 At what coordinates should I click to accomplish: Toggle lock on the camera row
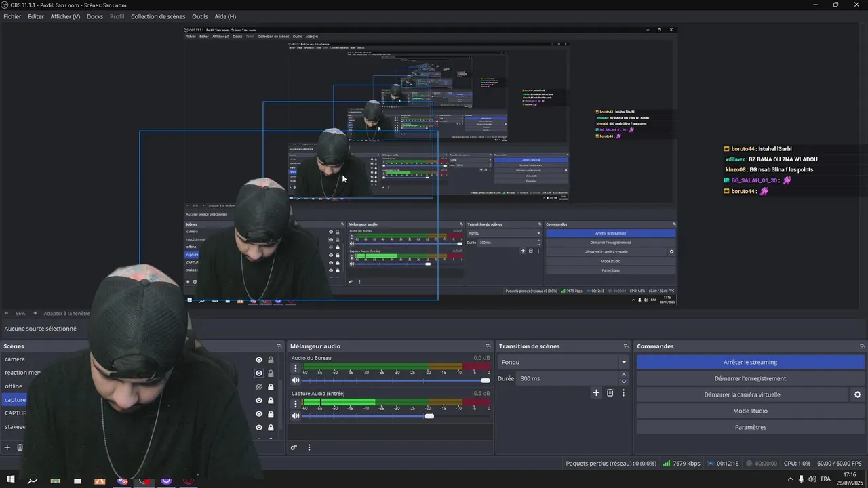[271, 360]
